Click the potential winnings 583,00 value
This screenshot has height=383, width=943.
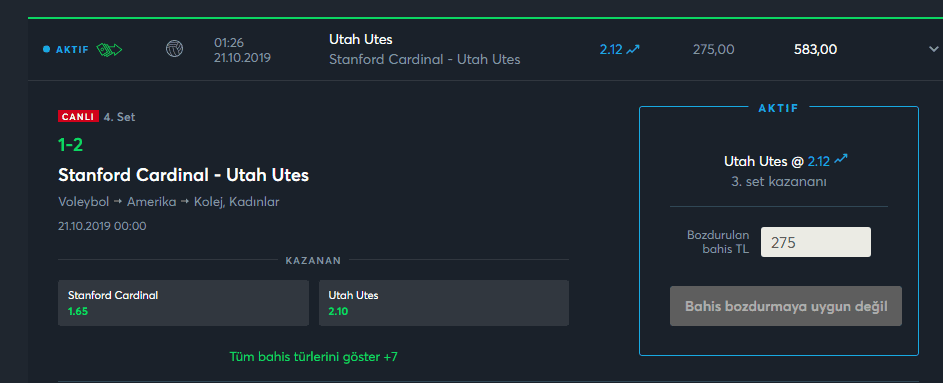(x=816, y=49)
